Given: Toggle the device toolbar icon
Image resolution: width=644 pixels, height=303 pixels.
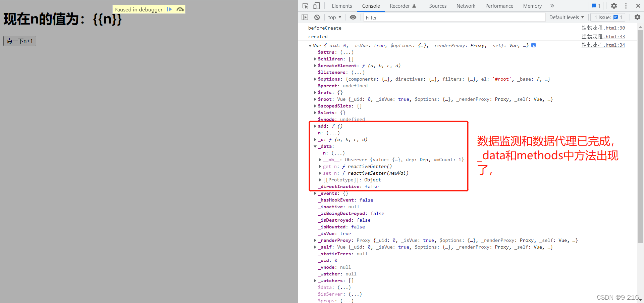Looking at the screenshot, I should pyautogui.click(x=317, y=6).
